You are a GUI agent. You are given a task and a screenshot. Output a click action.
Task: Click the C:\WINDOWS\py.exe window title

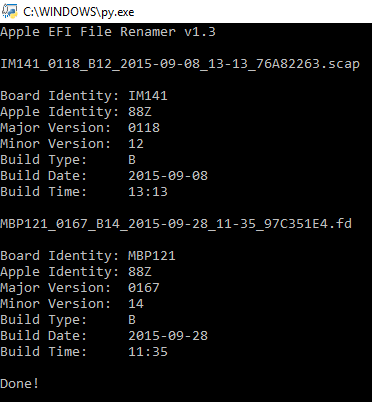[78, 12]
